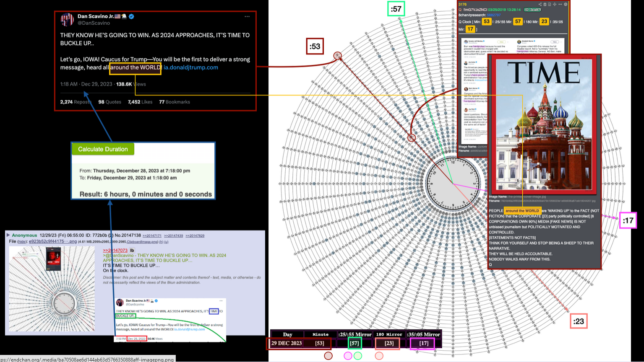
Task: Click the Anonymous poster name in the board post
Action: click(24, 235)
